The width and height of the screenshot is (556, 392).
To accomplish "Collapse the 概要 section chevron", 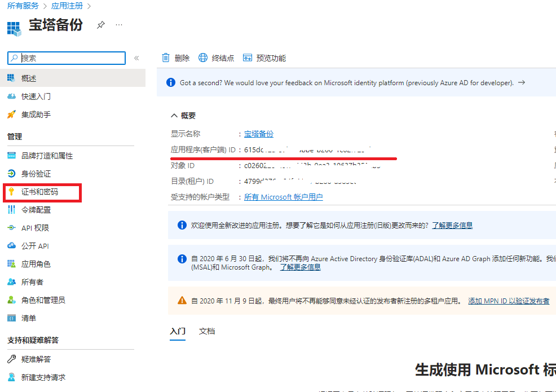I will tap(174, 116).
